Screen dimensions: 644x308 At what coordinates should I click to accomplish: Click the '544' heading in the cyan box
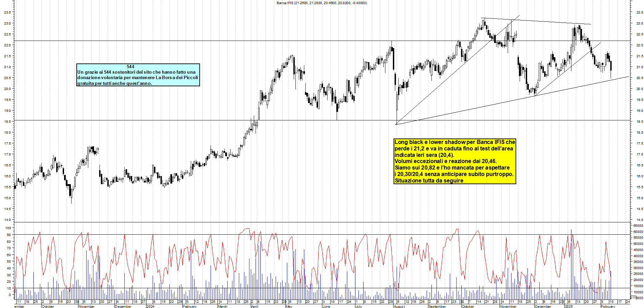pyautogui.click(x=131, y=67)
